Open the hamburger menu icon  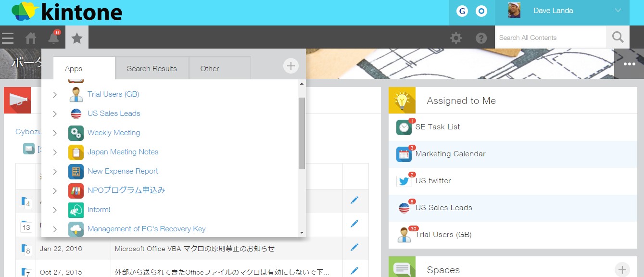point(8,38)
